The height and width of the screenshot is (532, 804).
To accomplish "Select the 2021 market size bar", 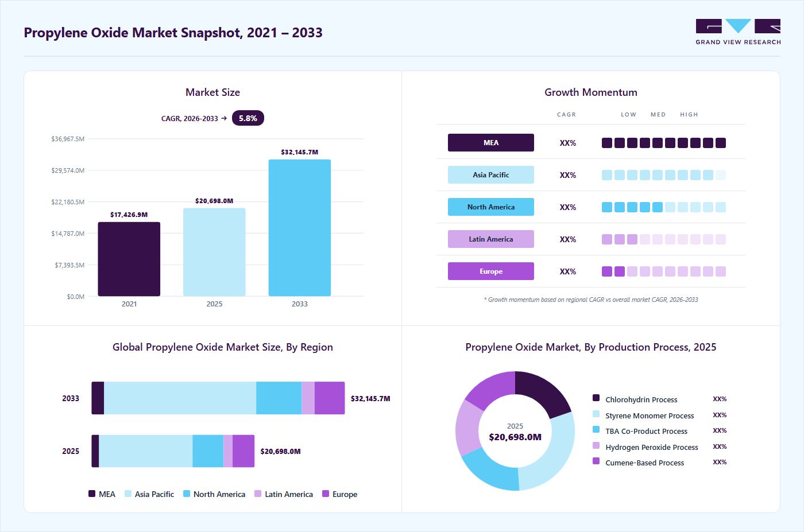I will tap(129, 259).
